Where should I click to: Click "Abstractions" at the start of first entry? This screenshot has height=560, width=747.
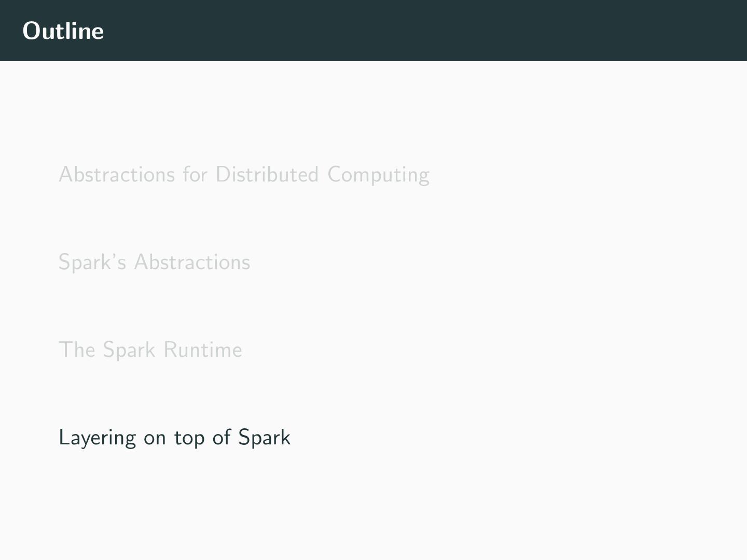tap(117, 175)
